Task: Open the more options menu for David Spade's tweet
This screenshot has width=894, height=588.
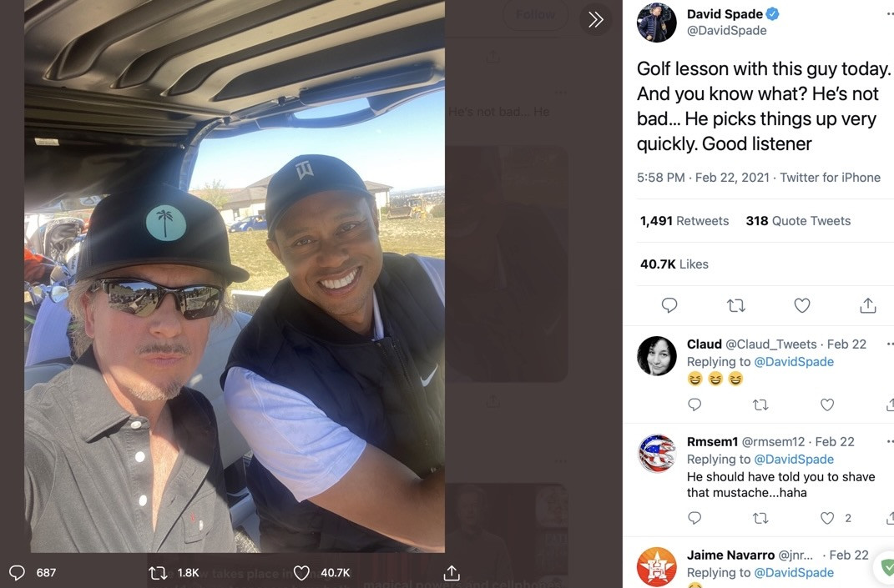Action: point(889,14)
